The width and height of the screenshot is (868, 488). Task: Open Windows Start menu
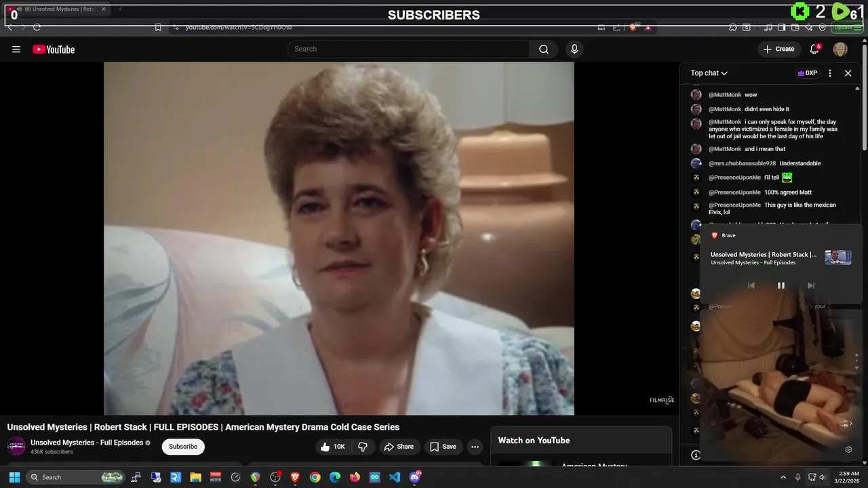tap(14, 477)
